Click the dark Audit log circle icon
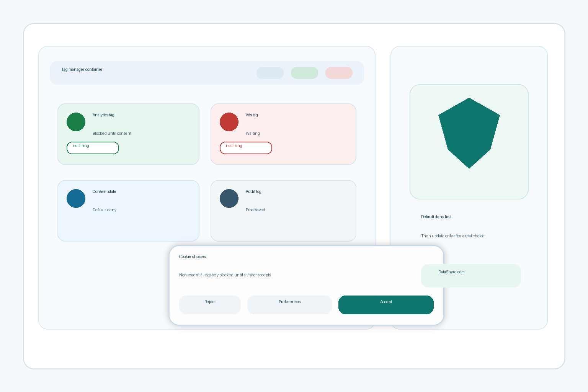Viewport: 588px width, 392px height. [x=229, y=198]
